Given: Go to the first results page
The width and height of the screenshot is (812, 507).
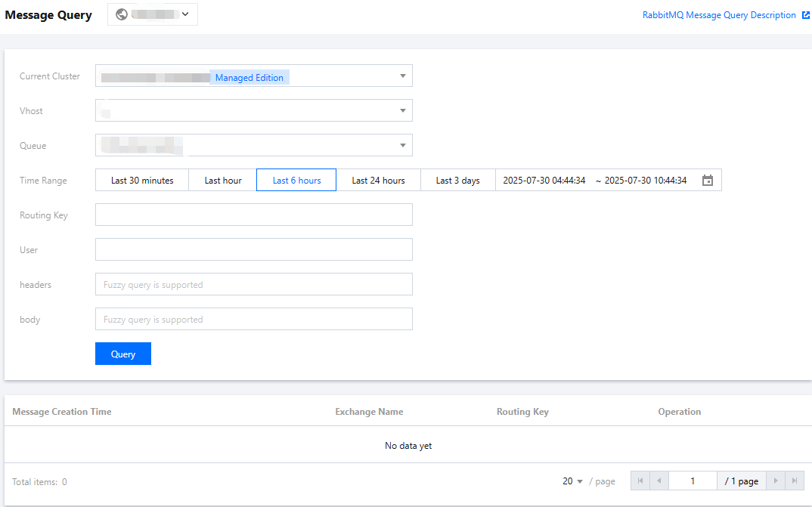Looking at the screenshot, I should coord(640,481).
